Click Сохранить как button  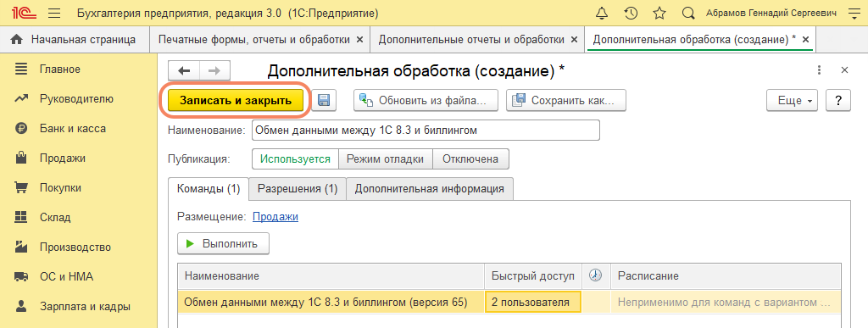[566, 101]
